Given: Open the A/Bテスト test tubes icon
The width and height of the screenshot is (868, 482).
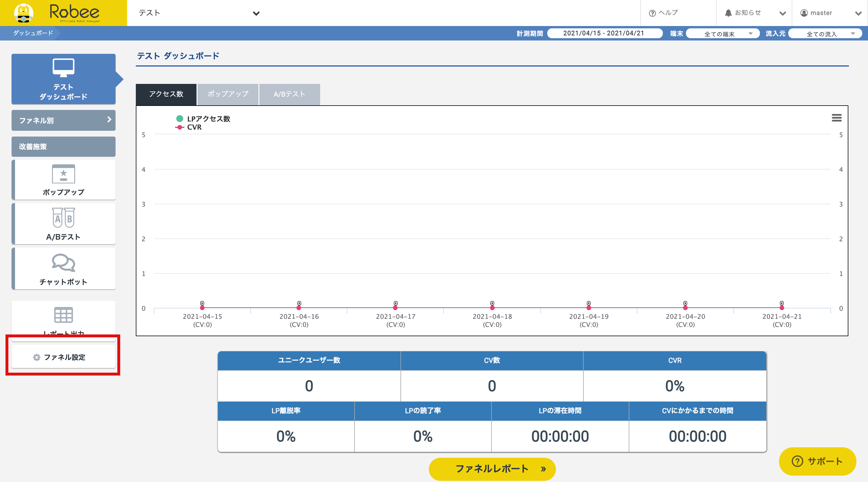Looking at the screenshot, I should point(63,218).
